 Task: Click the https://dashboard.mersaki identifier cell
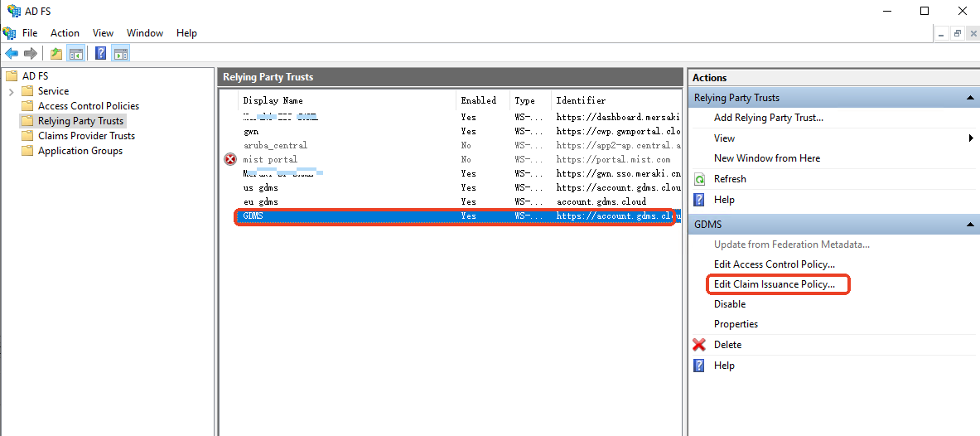618,117
